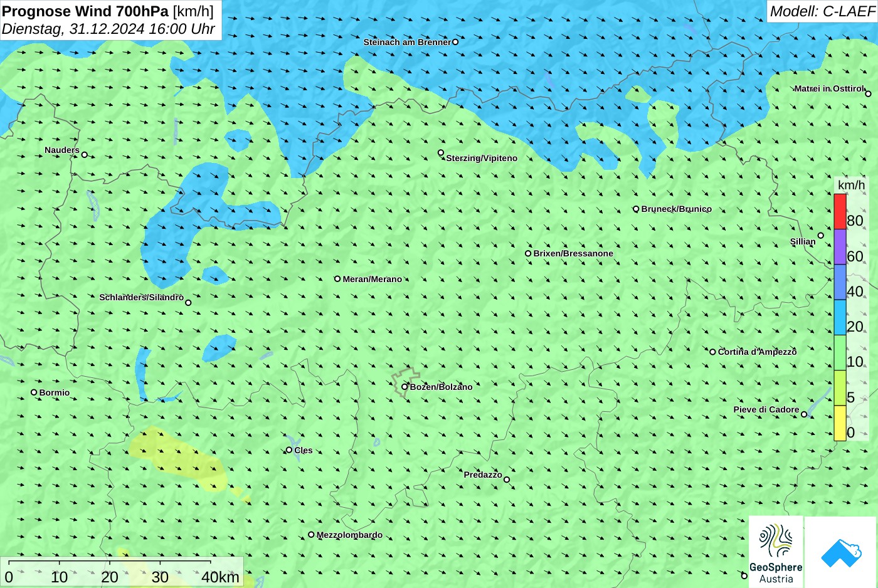Select the blue 40 km/h legend swatch

[840, 282]
